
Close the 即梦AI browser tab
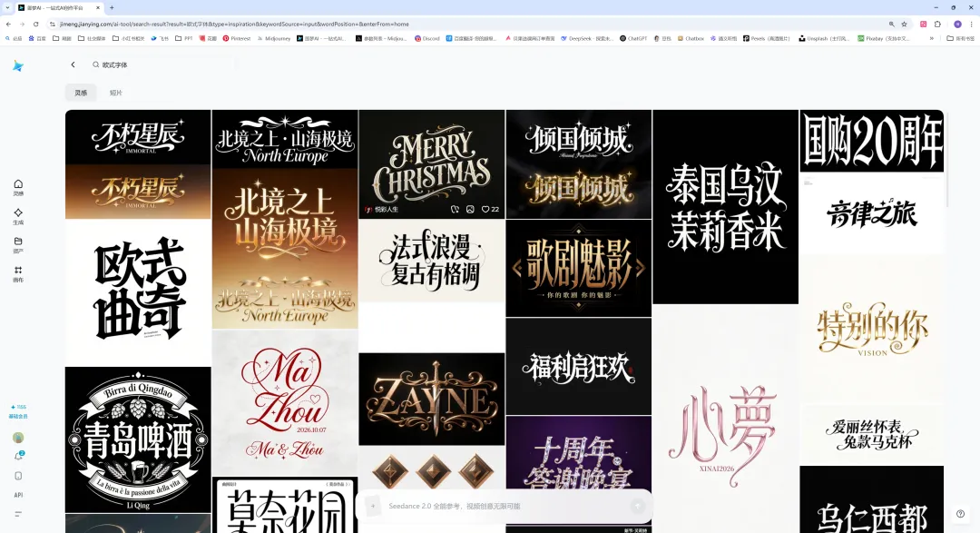[98, 7]
